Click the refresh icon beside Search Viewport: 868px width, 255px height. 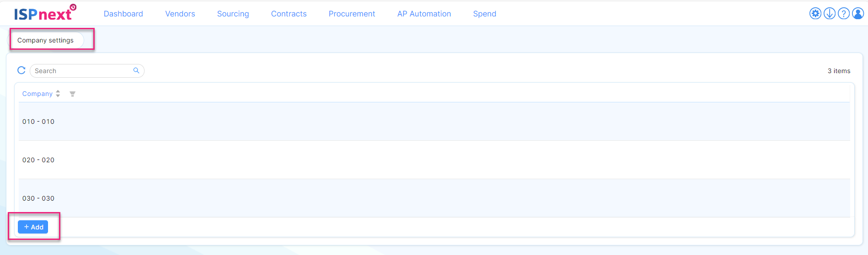[21, 70]
